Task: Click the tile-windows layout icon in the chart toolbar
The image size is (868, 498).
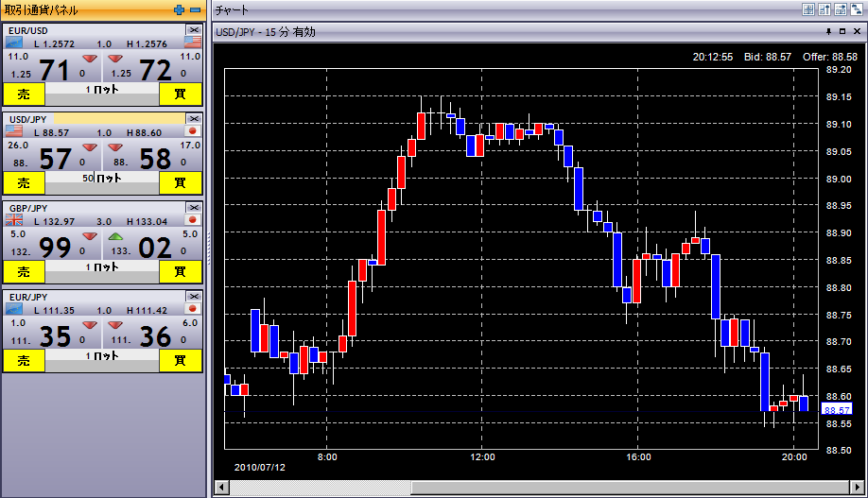Action: pos(808,9)
